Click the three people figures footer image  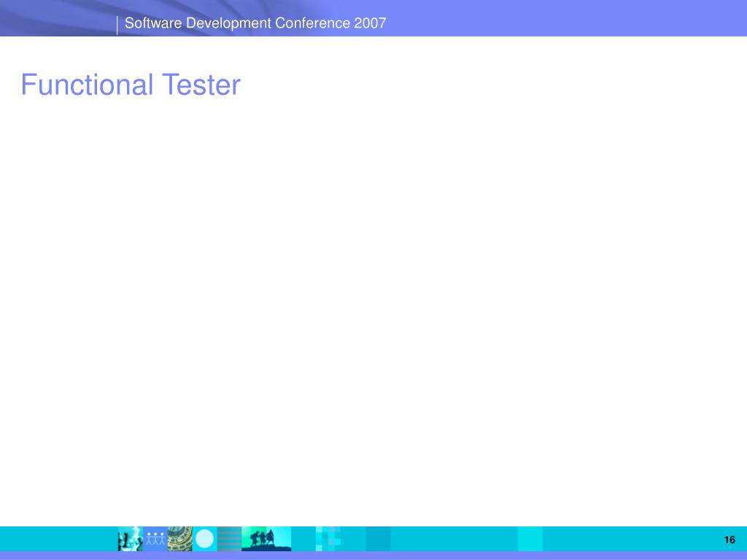[x=155, y=539]
